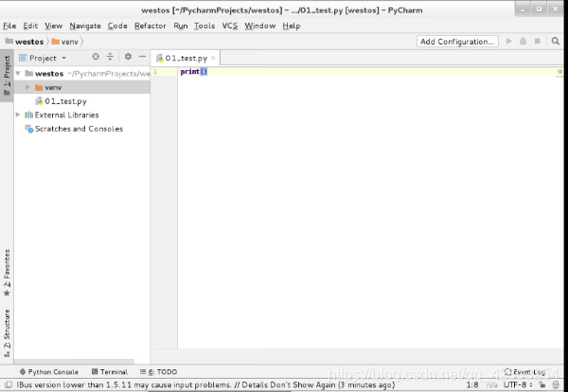Image resolution: width=568 pixels, height=392 pixels.
Task: Toggle the 2: Favorites side tool window
Action: pos(7,273)
